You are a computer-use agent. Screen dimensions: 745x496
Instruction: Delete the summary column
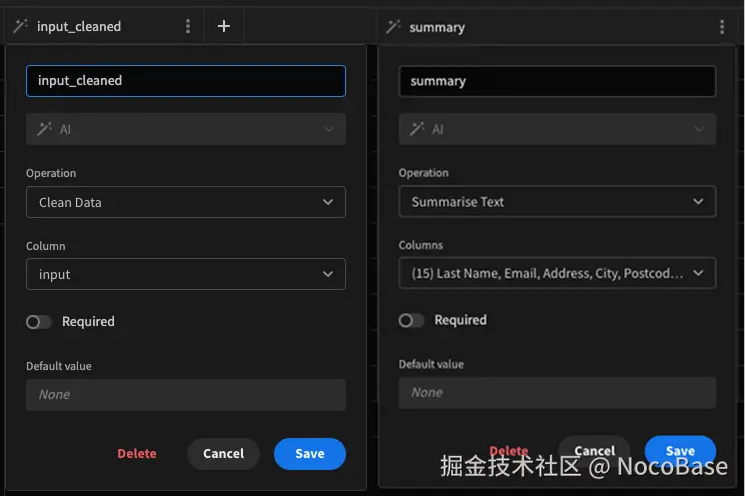click(x=509, y=450)
